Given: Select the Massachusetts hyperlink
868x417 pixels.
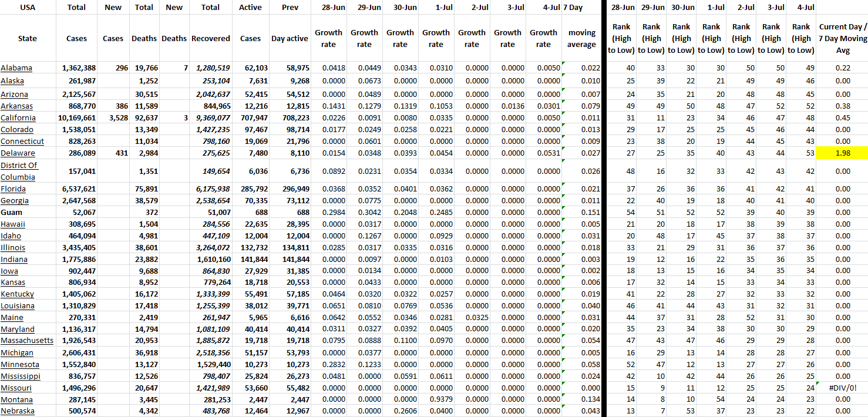Looking at the screenshot, I should pyautogui.click(x=27, y=341).
